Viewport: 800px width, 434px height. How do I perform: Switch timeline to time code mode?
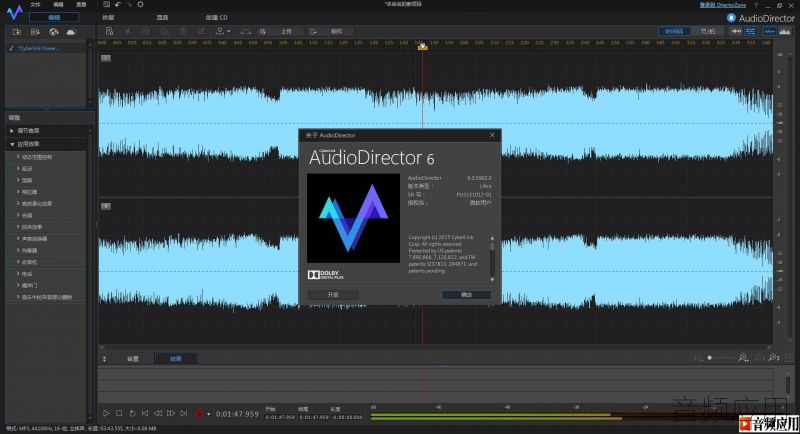[673, 32]
